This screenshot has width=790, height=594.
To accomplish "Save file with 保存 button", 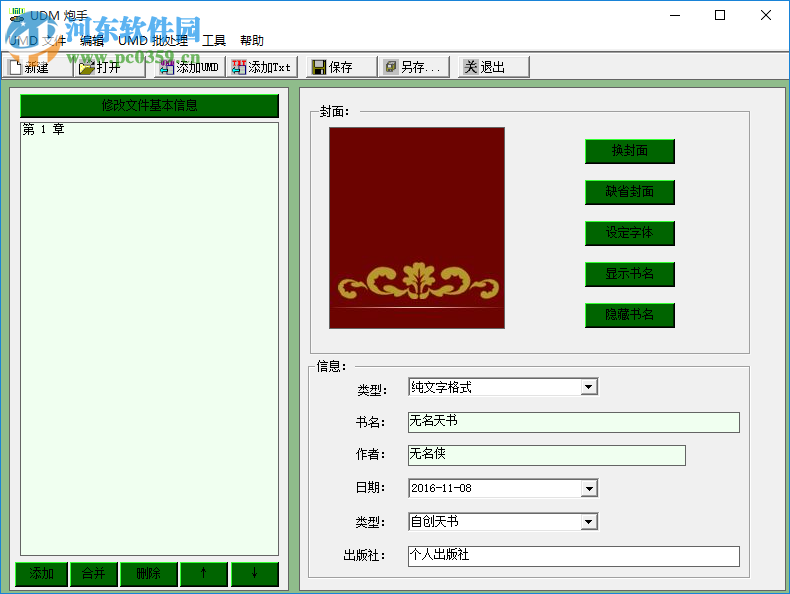I will coord(341,67).
